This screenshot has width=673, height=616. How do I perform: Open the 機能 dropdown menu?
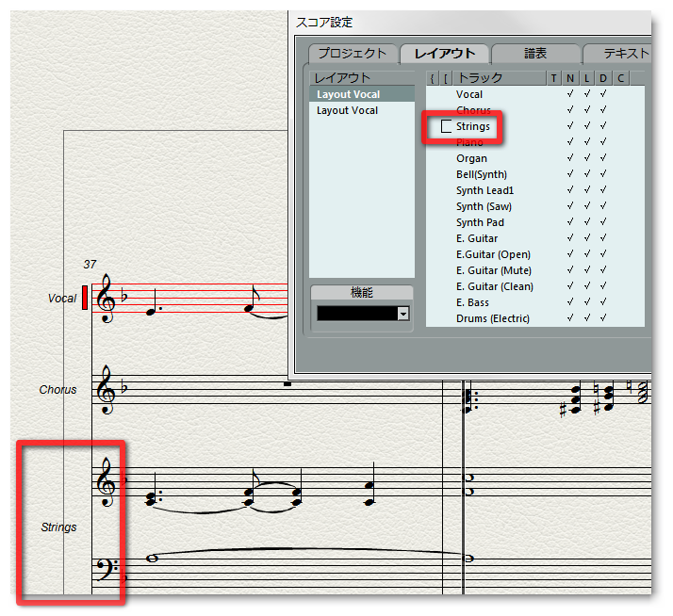[403, 314]
